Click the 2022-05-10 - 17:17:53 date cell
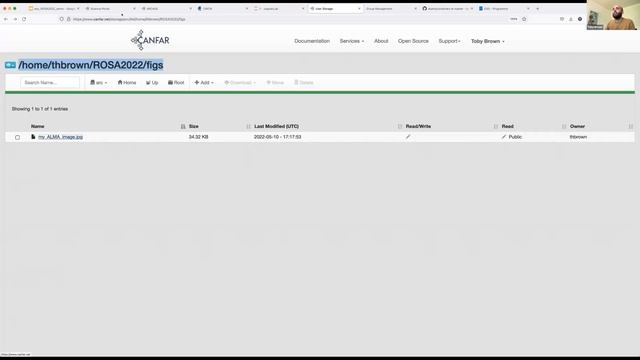 coord(278,137)
